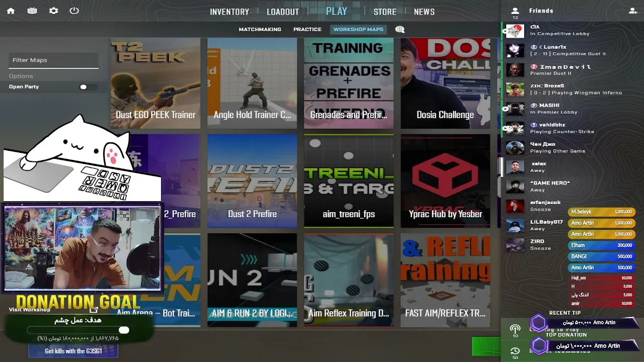644x362 pixels.
Task: Select the FAST AIM/REFLEX training map
Action: click(445, 280)
